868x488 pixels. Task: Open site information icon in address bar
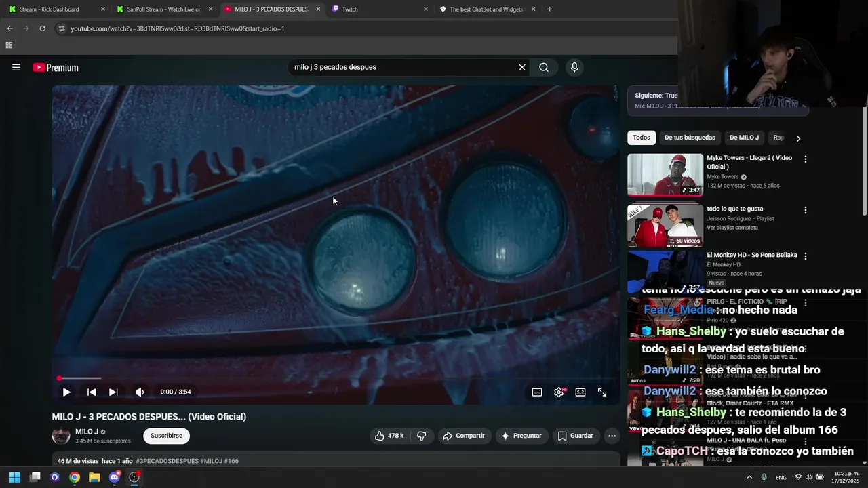(x=62, y=28)
